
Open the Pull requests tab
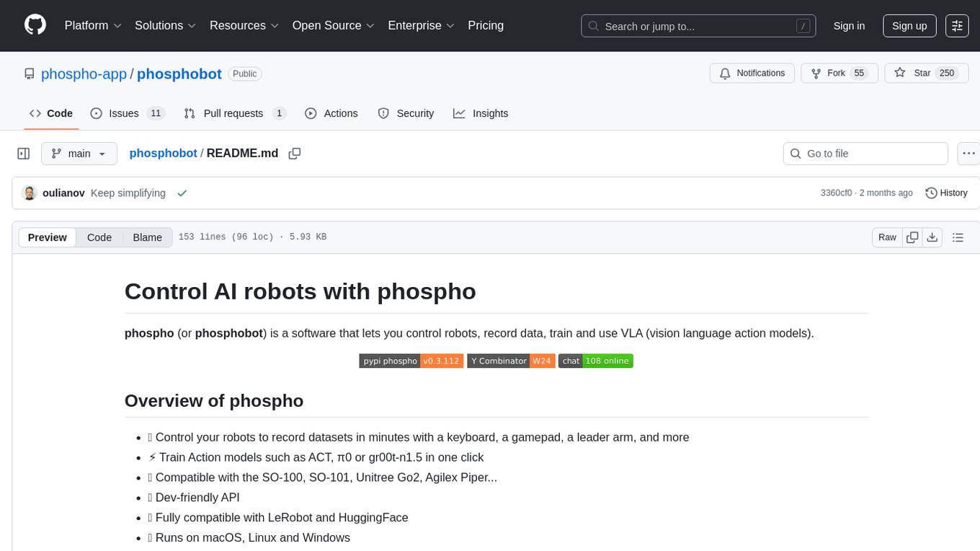pyautogui.click(x=235, y=113)
